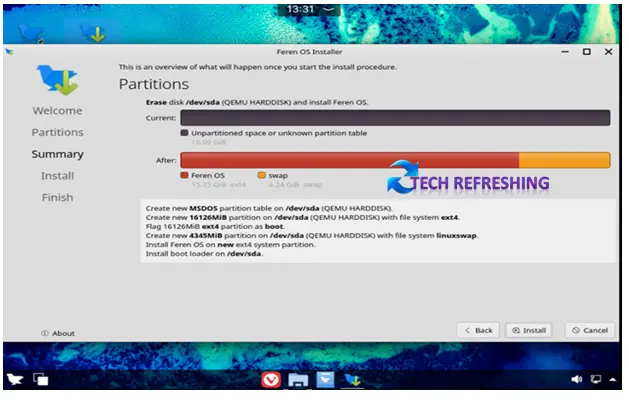
Task: Select the Partitions step in sidebar
Action: [57, 133]
